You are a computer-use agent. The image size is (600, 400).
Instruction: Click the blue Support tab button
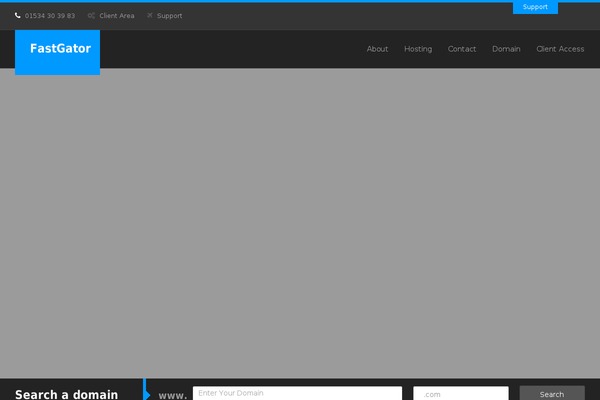(535, 7)
